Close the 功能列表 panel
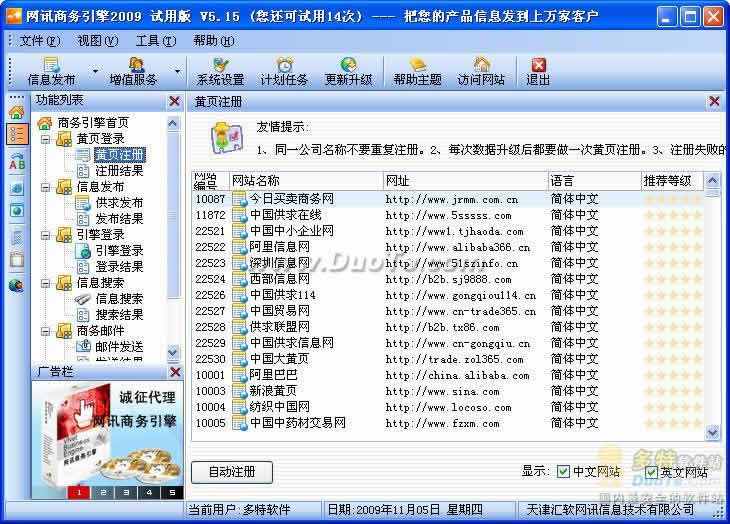The height and width of the screenshot is (524, 730). point(175,101)
